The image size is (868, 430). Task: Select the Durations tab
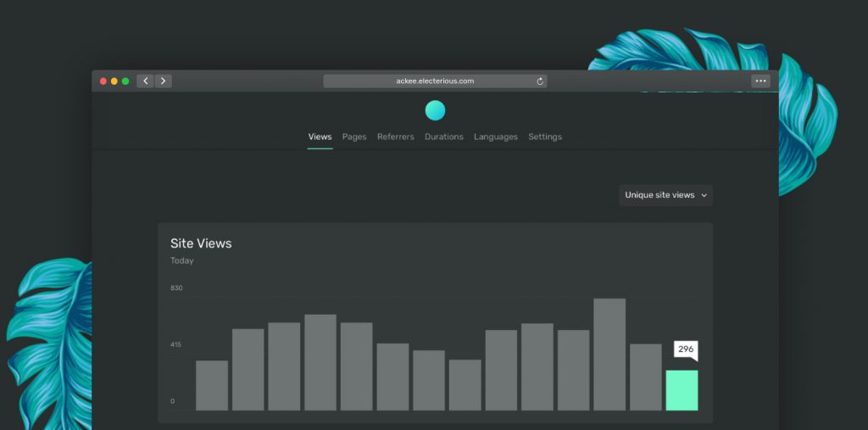click(444, 137)
